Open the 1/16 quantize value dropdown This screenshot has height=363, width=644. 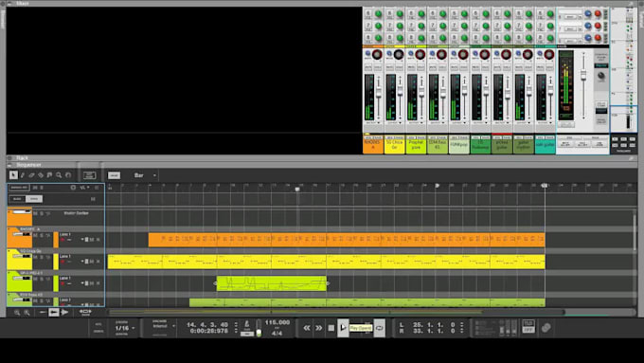(124, 328)
